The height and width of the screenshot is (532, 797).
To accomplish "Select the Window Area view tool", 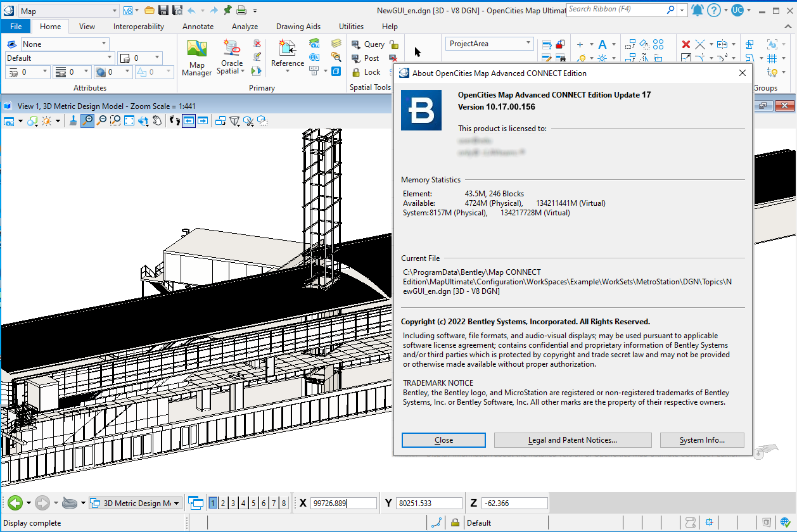I will [x=115, y=120].
